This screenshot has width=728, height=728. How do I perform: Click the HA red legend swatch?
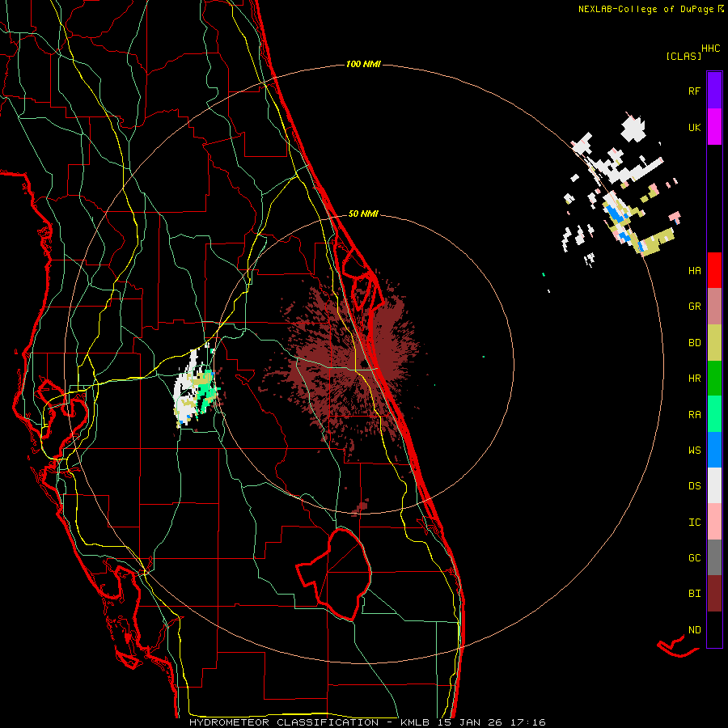point(714,270)
